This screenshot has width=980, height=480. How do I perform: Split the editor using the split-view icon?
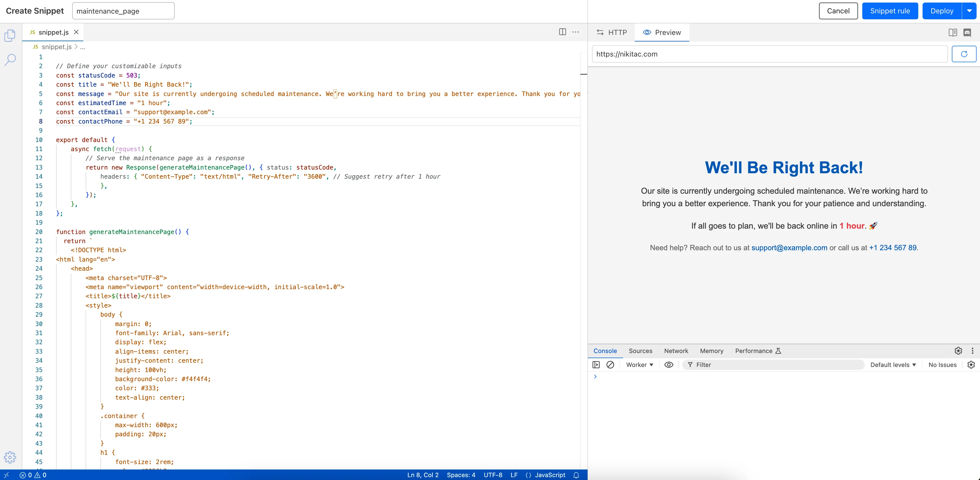[562, 32]
